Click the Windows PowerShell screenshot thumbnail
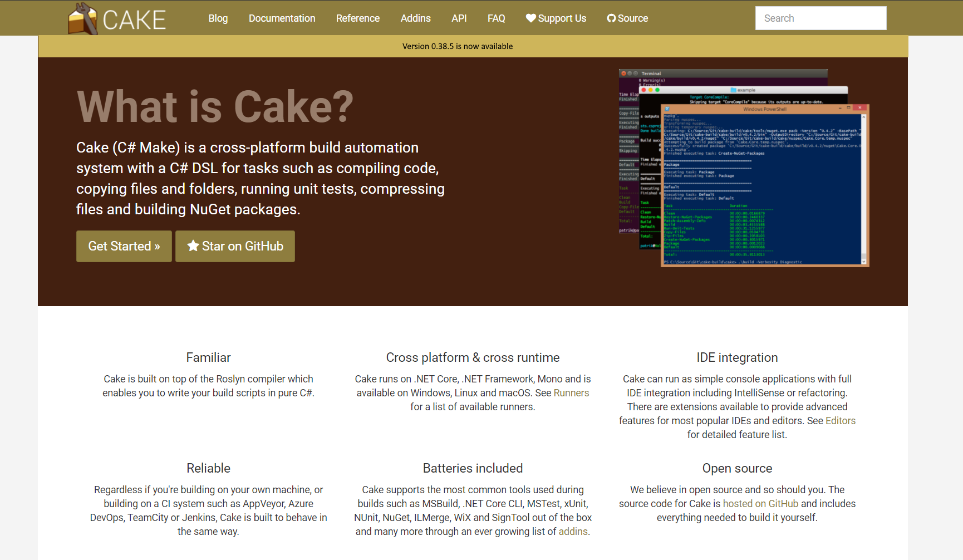The image size is (963, 560). (764, 185)
